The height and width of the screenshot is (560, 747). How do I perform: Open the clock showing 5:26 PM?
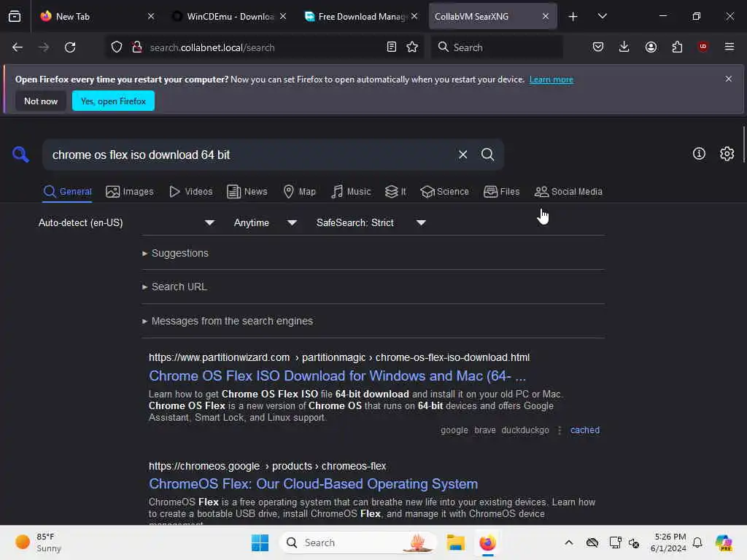pos(669,542)
